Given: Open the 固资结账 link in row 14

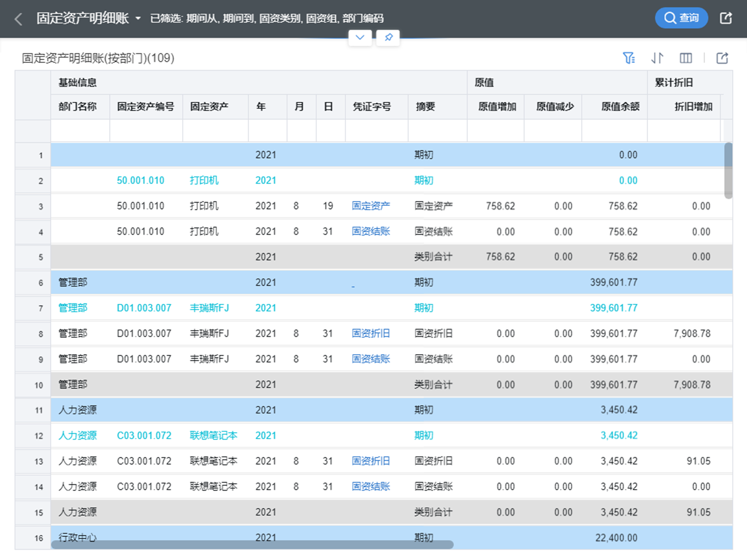Looking at the screenshot, I should pos(371,487).
